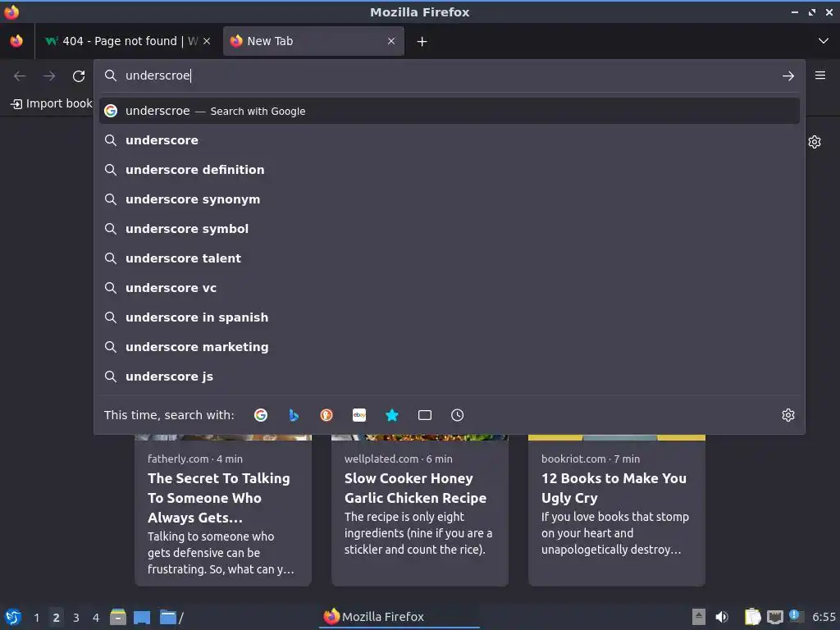Viewport: 840px width, 630px height.
Task: Switch to workspace 4 in taskbar
Action: pos(96,618)
